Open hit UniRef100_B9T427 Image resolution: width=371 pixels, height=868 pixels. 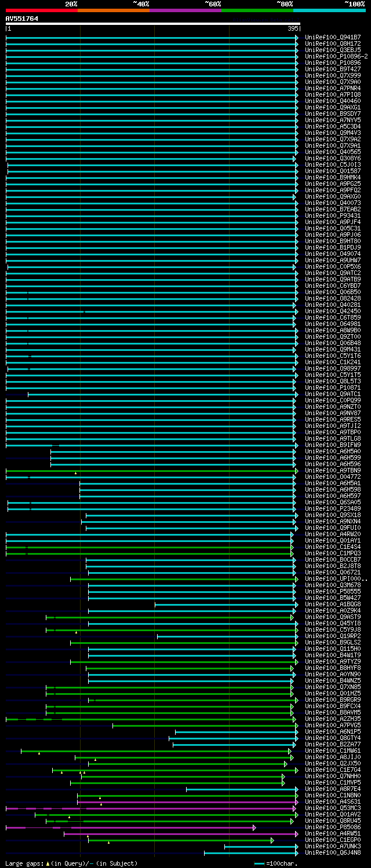point(333,69)
